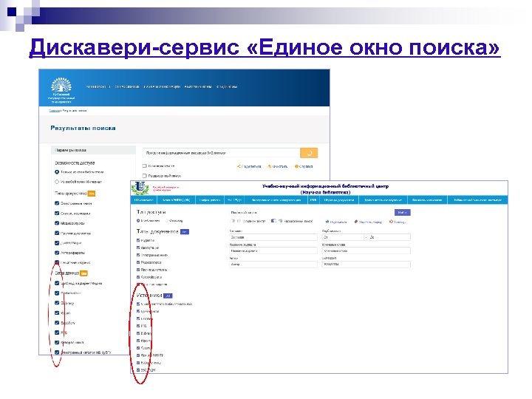
Task: Tick the 'Расширенный поиск' checkbox in the back window
Action: click(x=144, y=176)
